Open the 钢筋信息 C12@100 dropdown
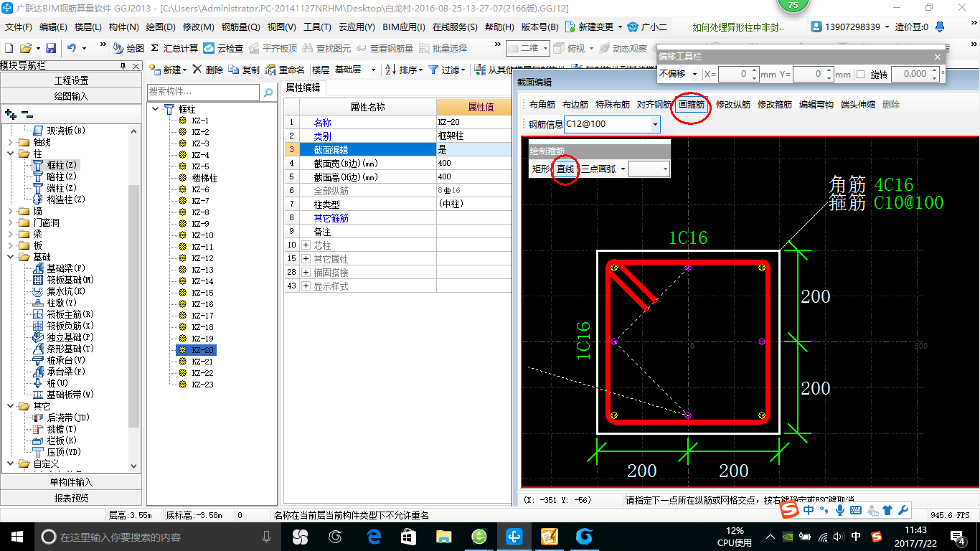 [655, 124]
